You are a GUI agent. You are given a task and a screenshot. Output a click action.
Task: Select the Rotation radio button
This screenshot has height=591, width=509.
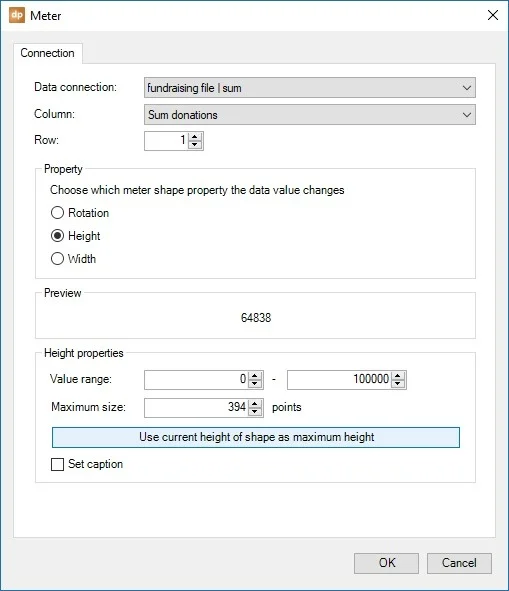[x=57, y=213]
